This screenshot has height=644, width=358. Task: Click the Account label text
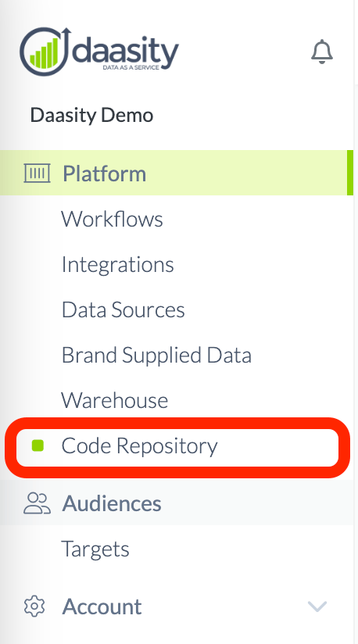click(x=102, y=606)
